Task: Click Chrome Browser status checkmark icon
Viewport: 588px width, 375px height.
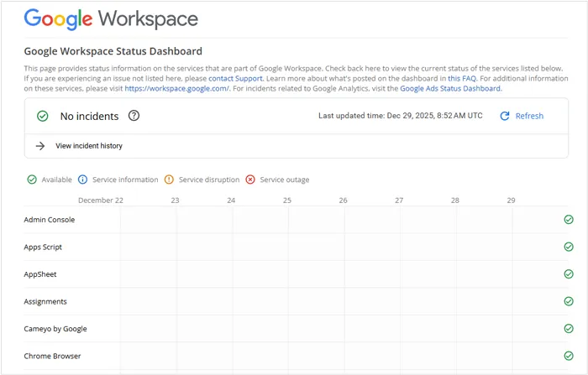Action: point(569,356)
